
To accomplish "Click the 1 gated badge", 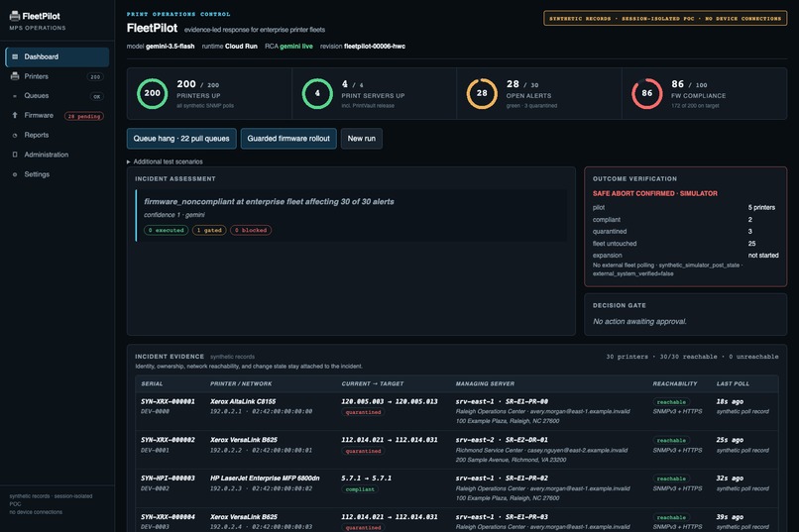I will tap(209, 230).
